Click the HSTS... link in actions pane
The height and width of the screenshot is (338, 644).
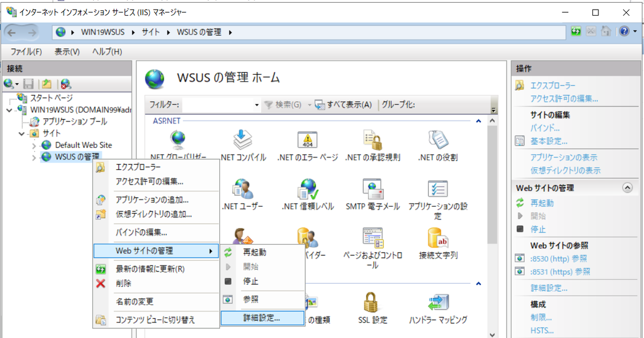tap(541, 330)
